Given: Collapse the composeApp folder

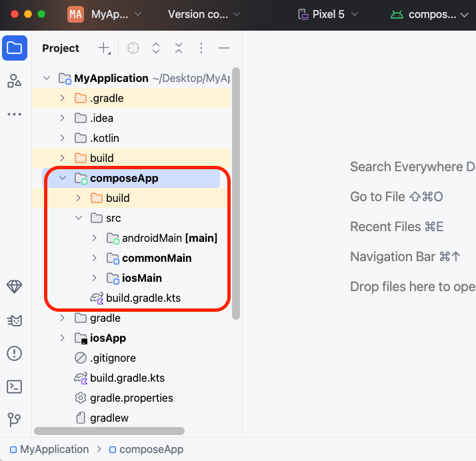Looking at the screenshot, I should tap(63, 178).
